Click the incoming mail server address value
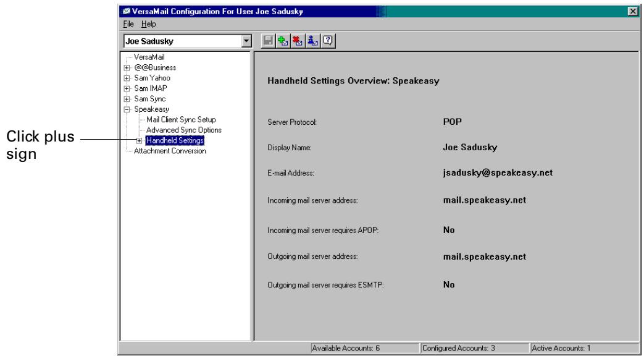Image resolution: width=644 pixels, height=356 pixels. [x=485, y=200]
